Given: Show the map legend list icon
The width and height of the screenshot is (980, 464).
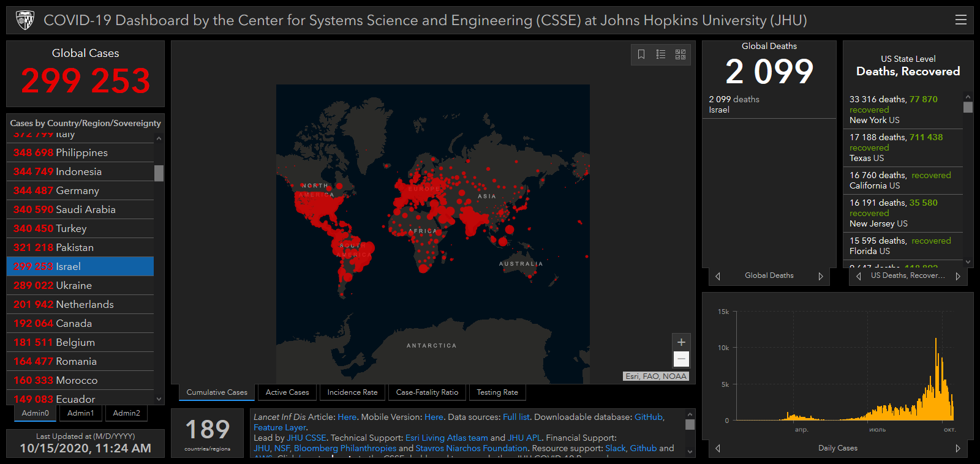Looking at the screenshot, I should (x=661, y=54).
